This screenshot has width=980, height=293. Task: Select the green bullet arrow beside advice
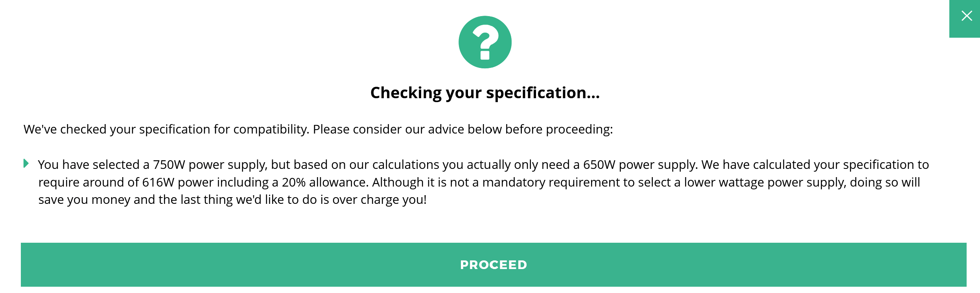(x=26, y=163)
